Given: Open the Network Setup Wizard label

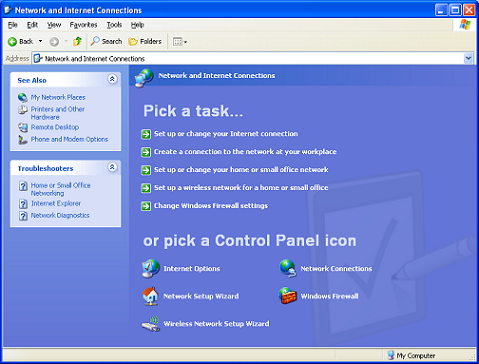Looking at the screenshot, I should coord(201,296).
